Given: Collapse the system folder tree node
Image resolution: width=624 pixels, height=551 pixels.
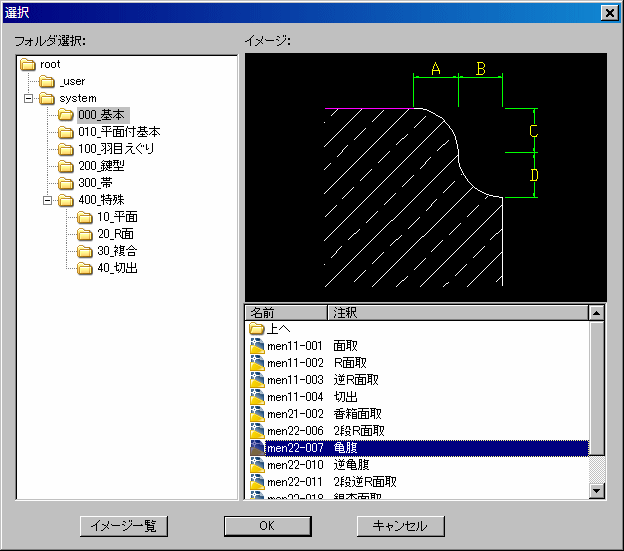Looking at the screenshot, I should click(x=28, y=98).
